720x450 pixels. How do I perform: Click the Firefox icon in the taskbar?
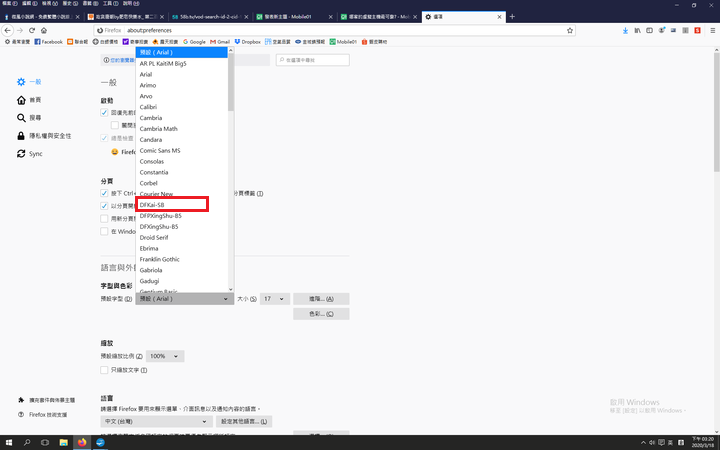coord(82,443)
